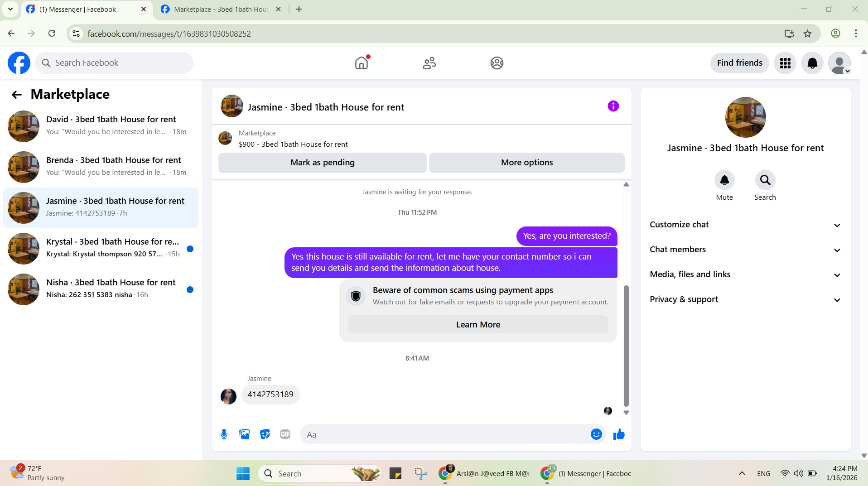Attach a photo with the image icon
This screenshot has width=868, height=486.
click(244, 434)
